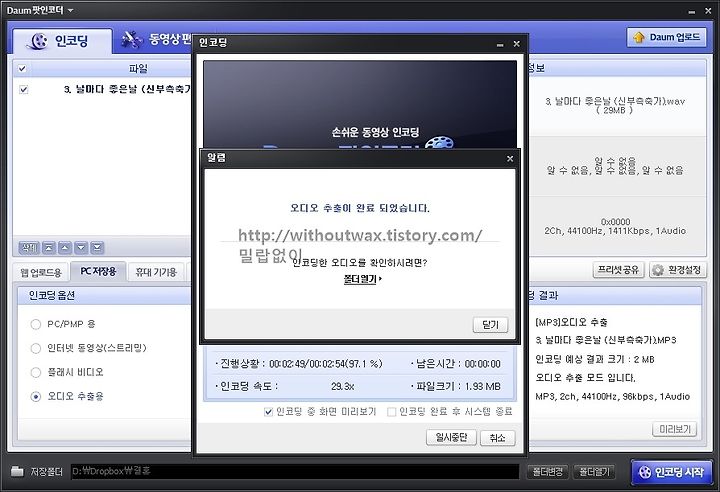The height and width of the screenshot is (492, 720).
Task: Close the 인코딩 progress window
Action: (x=517, y=44)
